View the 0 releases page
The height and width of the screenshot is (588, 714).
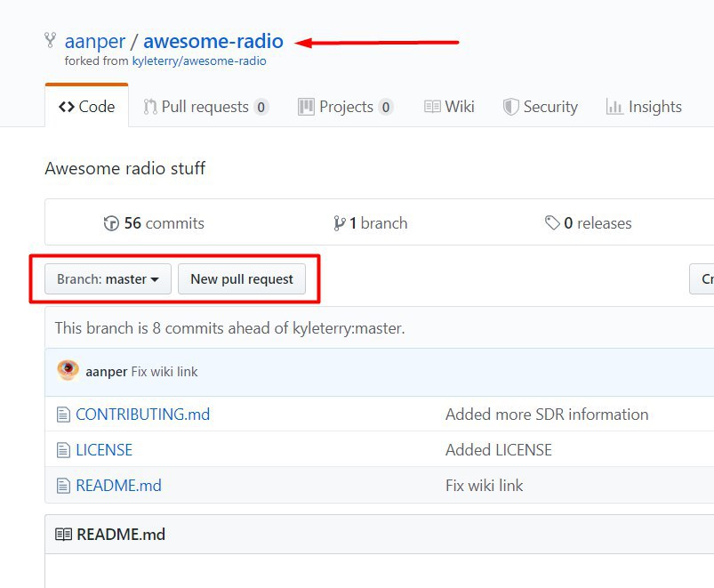click(589, 223)
